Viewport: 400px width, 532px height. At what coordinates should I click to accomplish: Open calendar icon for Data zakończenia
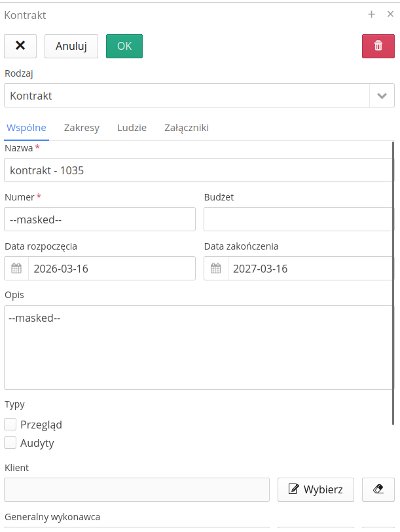(215, 269)
